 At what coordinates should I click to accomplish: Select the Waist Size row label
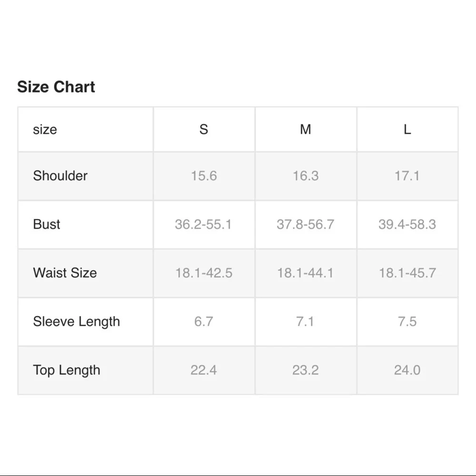tap(65, 273)
